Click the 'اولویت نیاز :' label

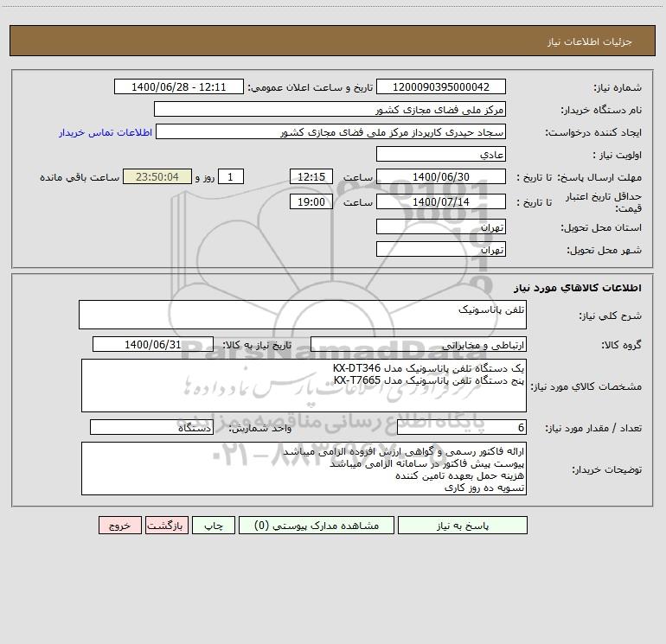tap(618, 155)
